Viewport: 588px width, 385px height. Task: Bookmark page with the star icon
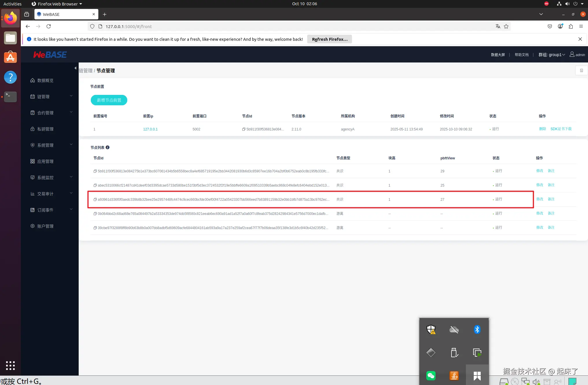[506, 26]
